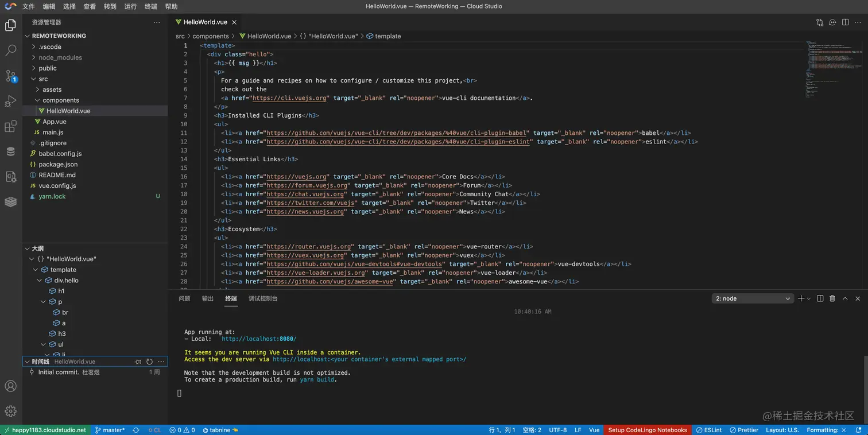This screenshot has width=868, height=435.
Task: Click the Cloud Studio logo icon
Action: 10,6
